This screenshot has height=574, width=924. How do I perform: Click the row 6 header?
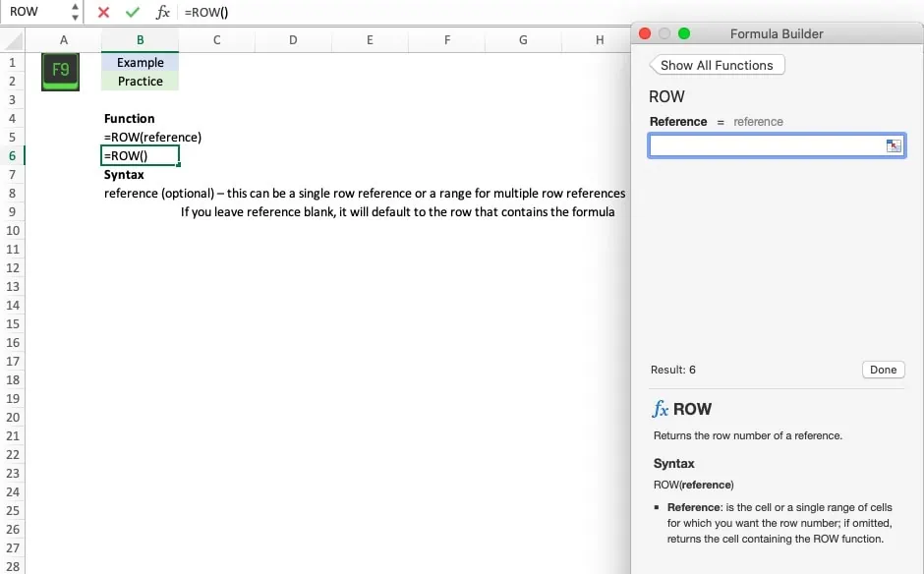coord(11,155)
